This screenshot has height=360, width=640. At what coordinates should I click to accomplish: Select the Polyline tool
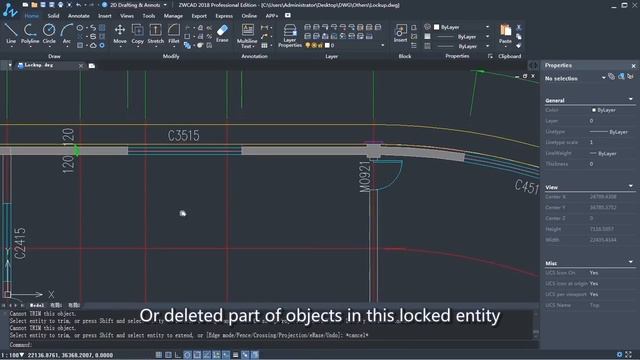30,33
